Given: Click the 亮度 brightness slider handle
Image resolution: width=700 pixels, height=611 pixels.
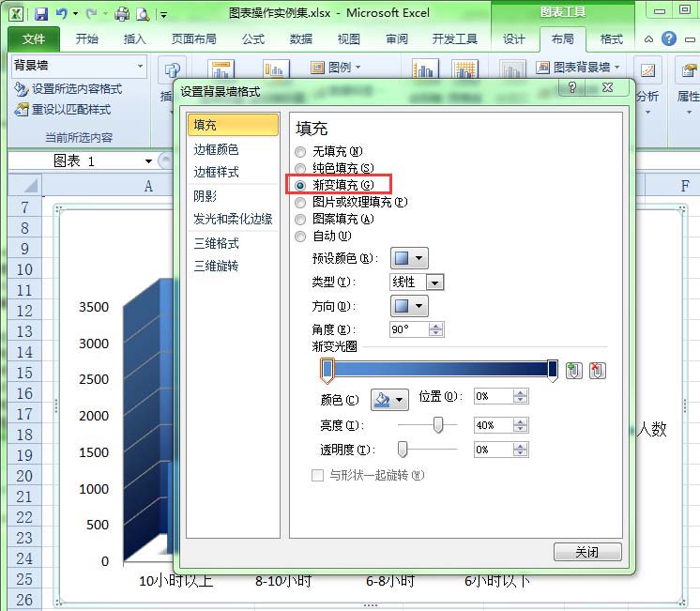Looking at the screenshot, I should click(438, 425).
